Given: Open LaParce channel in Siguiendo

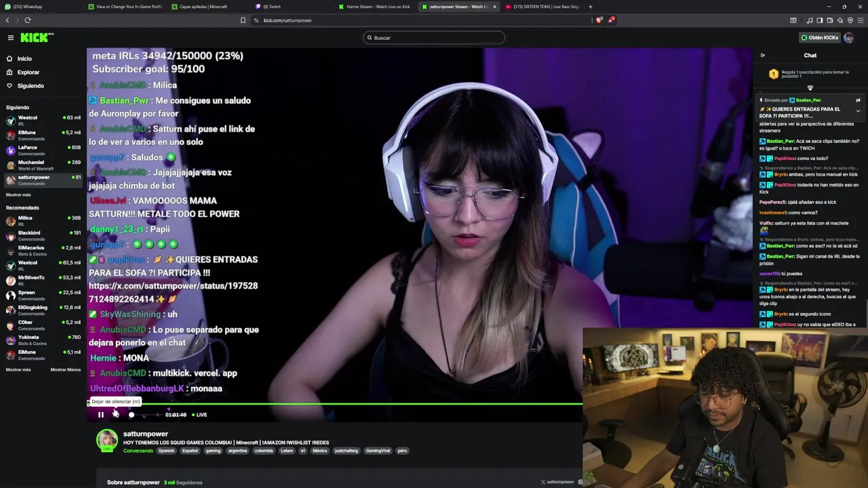Looking at the screenshot, I should 42,150.
